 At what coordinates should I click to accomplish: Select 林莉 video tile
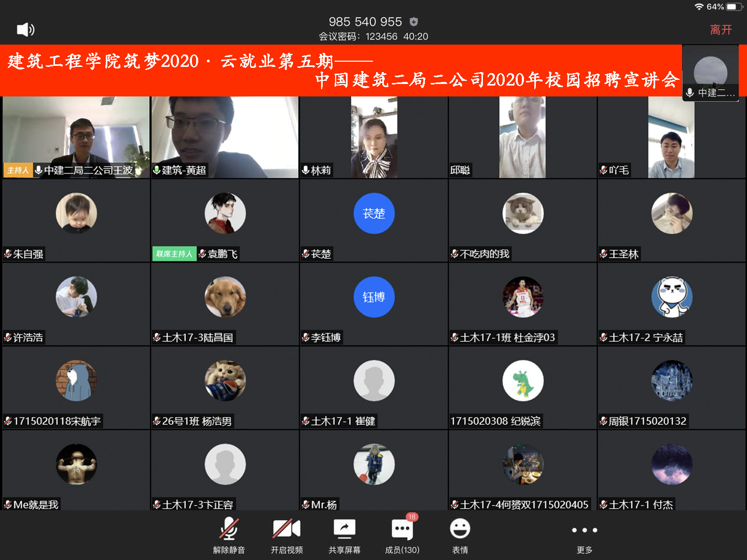click(374, 137)
